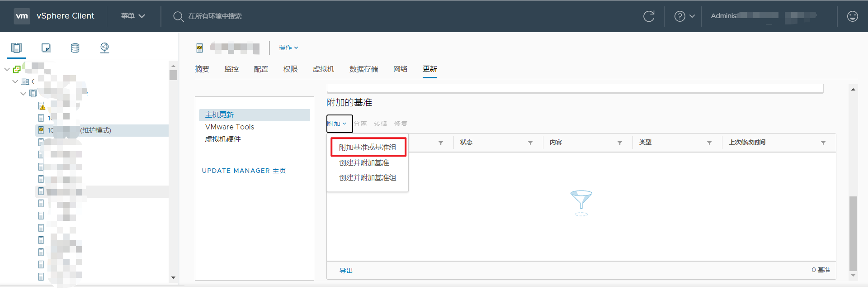Click the 附加的基准 heading
The width and height of the screenshot is (868, 291).
point(349,103)
